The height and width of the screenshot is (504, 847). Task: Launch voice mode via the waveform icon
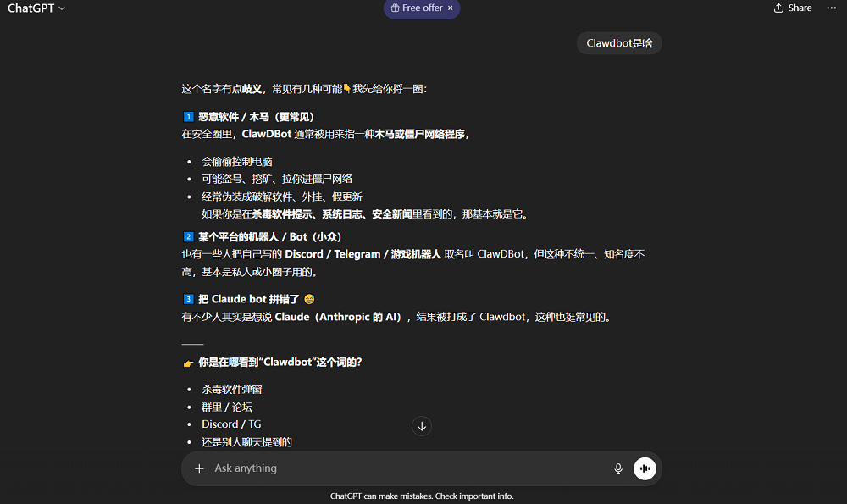point(645,468)
